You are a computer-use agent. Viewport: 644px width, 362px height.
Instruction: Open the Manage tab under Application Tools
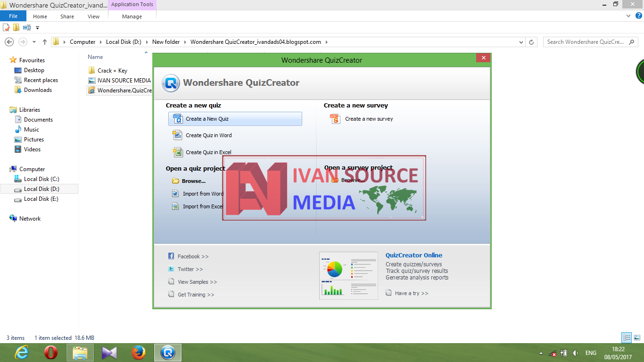click(x=132, y=16)
